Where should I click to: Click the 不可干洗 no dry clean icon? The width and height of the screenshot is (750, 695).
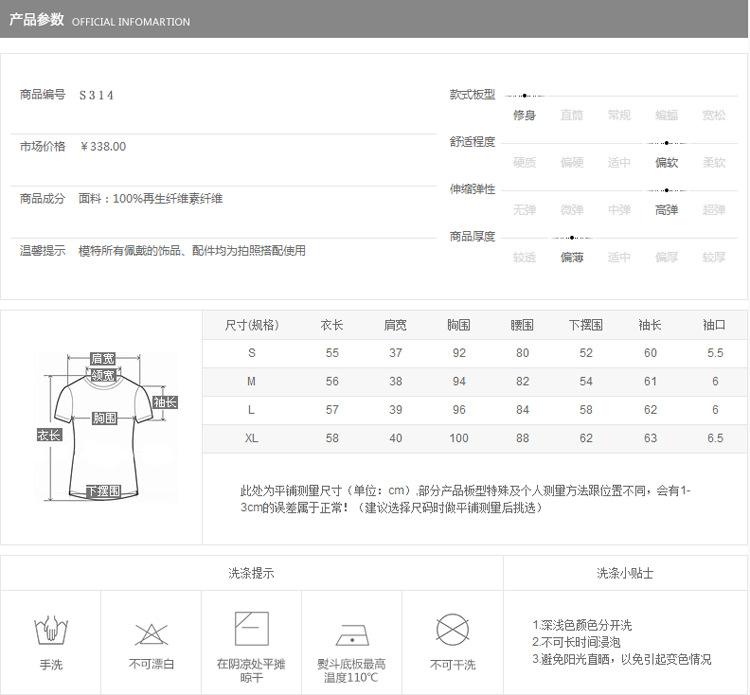[452, 630]
